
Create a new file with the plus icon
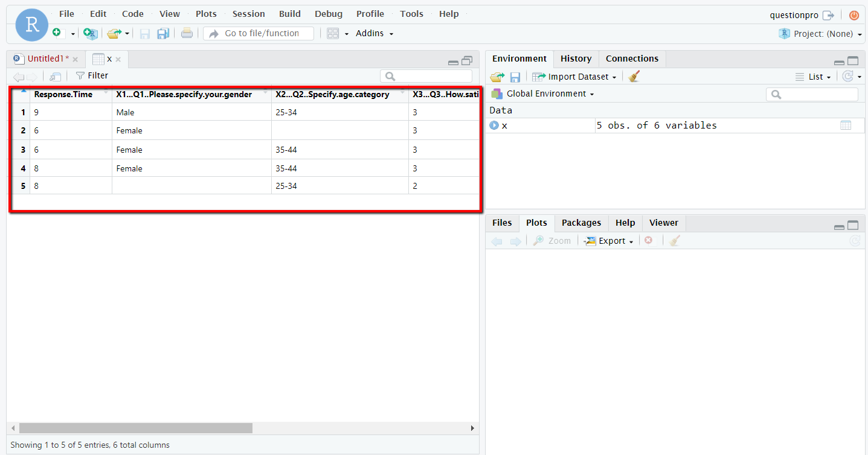tap(57, 33)
